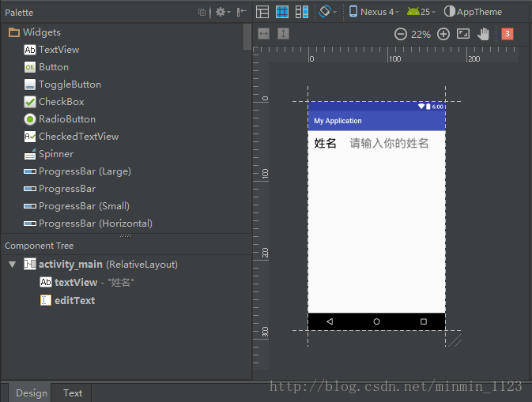
Task: Click the palette gear settings icon
Action: pyautogui.click(x=223, y=12)
